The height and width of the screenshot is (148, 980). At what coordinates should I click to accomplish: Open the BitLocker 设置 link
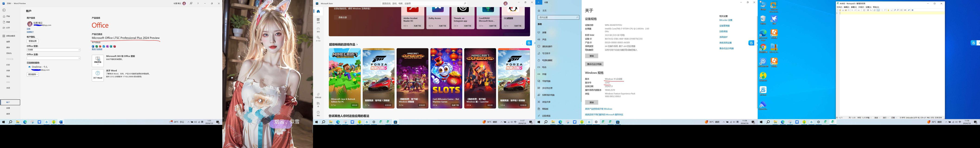click(725, 20)
